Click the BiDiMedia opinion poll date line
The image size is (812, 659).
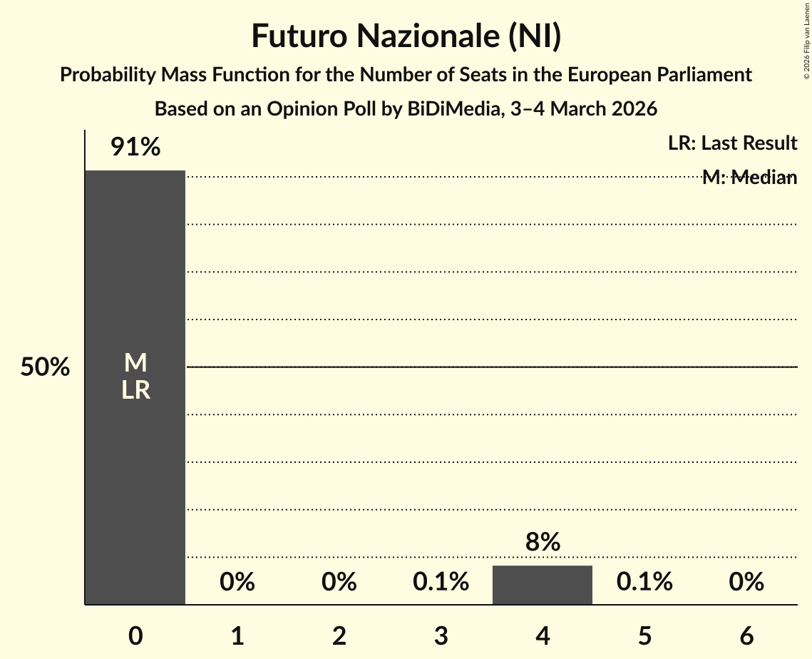[406, 109]
